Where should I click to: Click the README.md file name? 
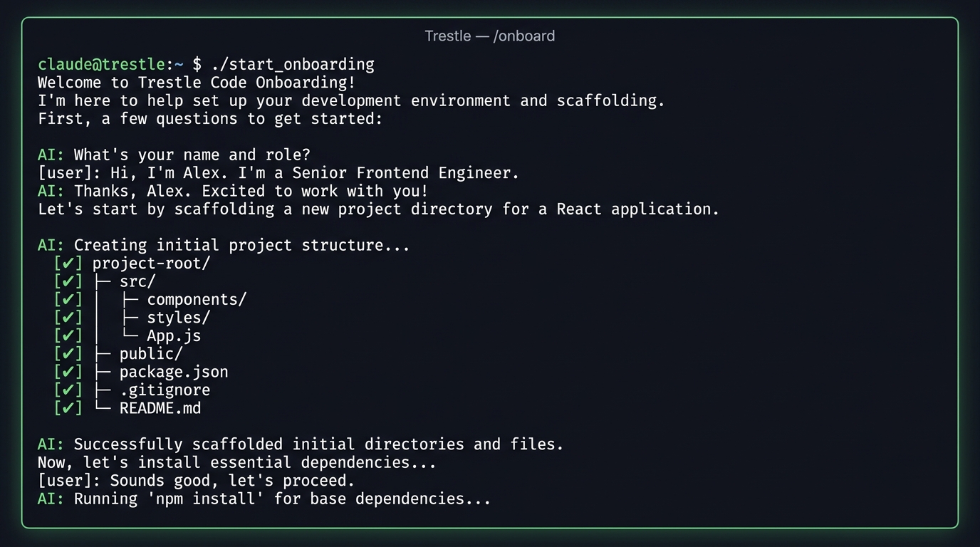[160, 408]
